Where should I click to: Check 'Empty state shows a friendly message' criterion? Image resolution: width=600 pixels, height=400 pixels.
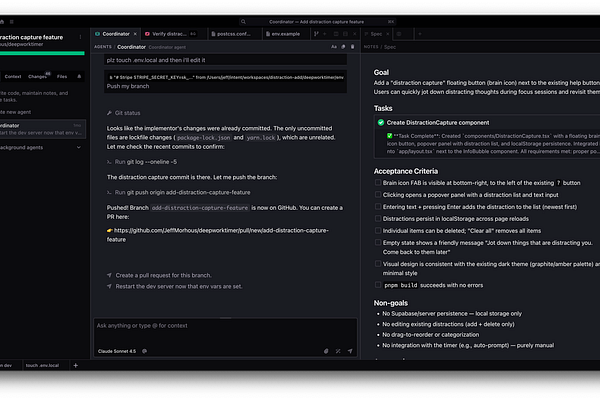(x=378, y=242)
